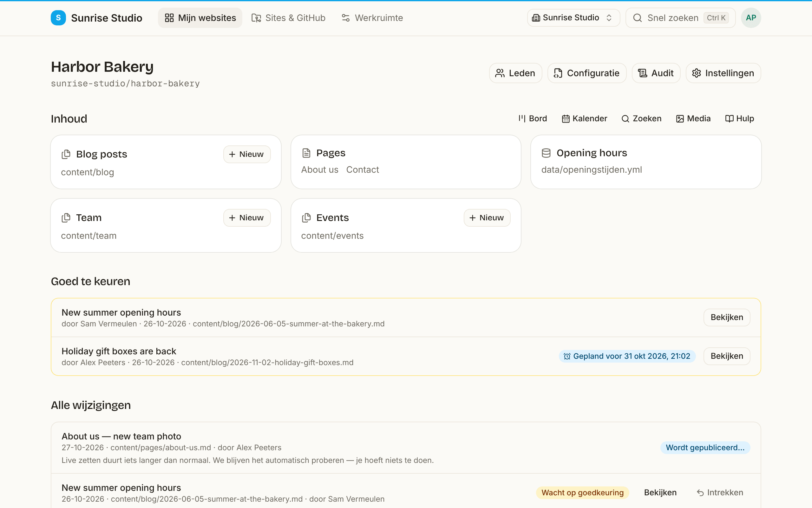The width and height of the screenshot is (812, 508).
Task: Click the Events files icon
Action: (306, 218)
